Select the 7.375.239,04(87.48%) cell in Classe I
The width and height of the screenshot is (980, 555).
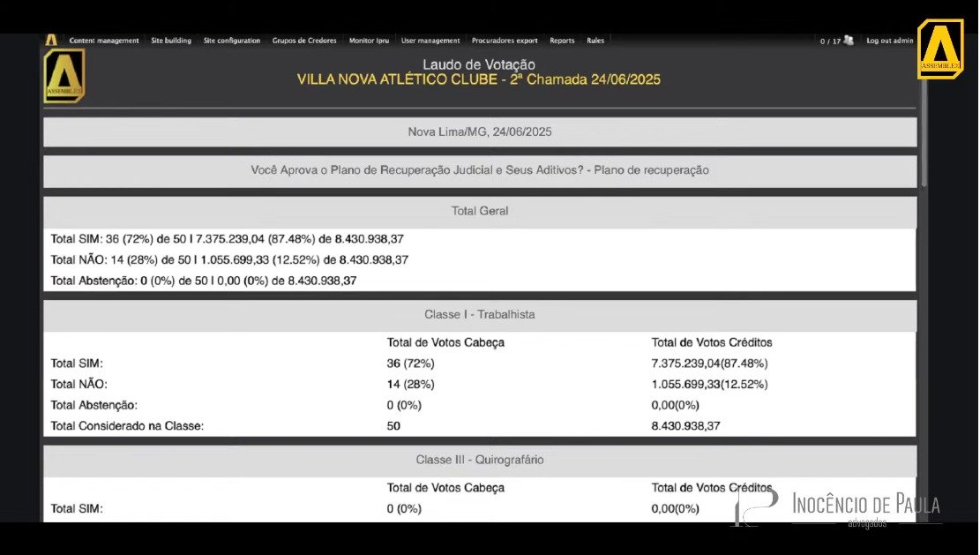point(709,364)
